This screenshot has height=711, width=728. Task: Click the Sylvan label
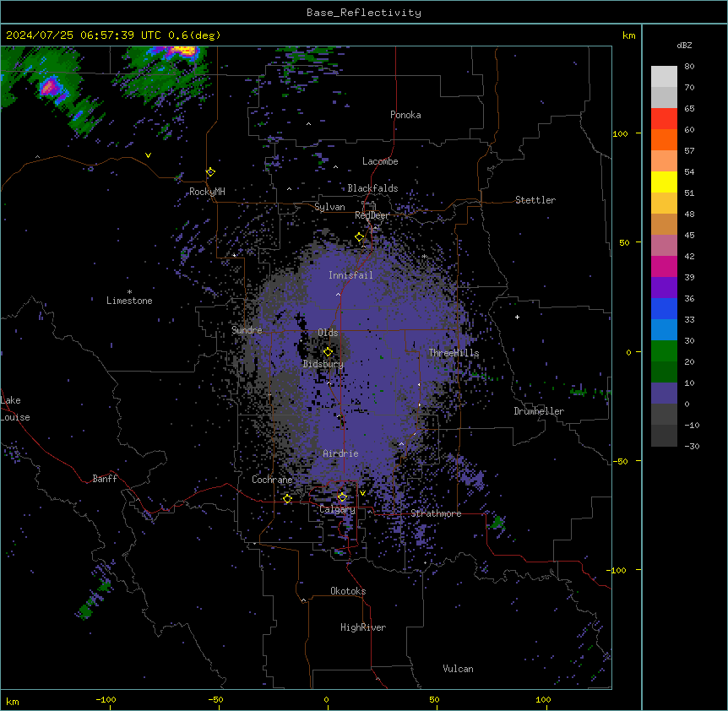coord(329,207)
